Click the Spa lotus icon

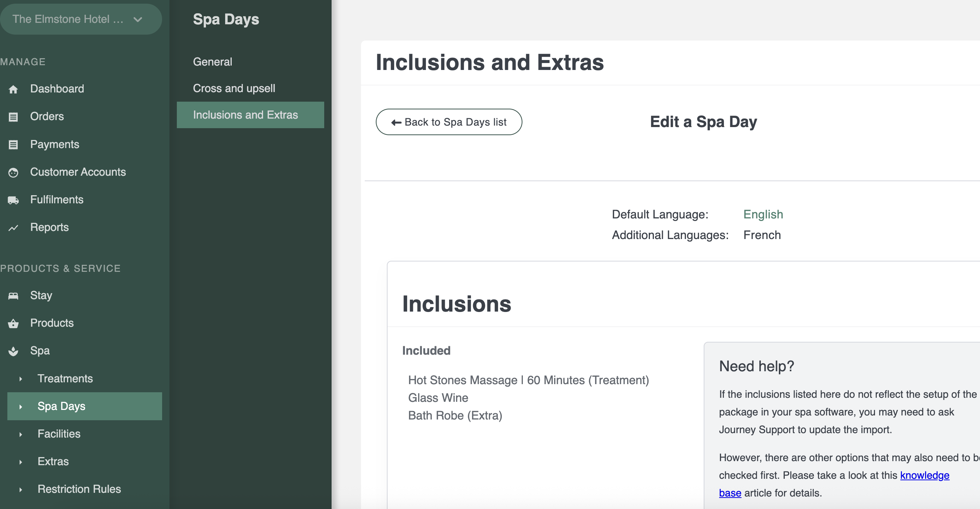(x=13, y=351)
